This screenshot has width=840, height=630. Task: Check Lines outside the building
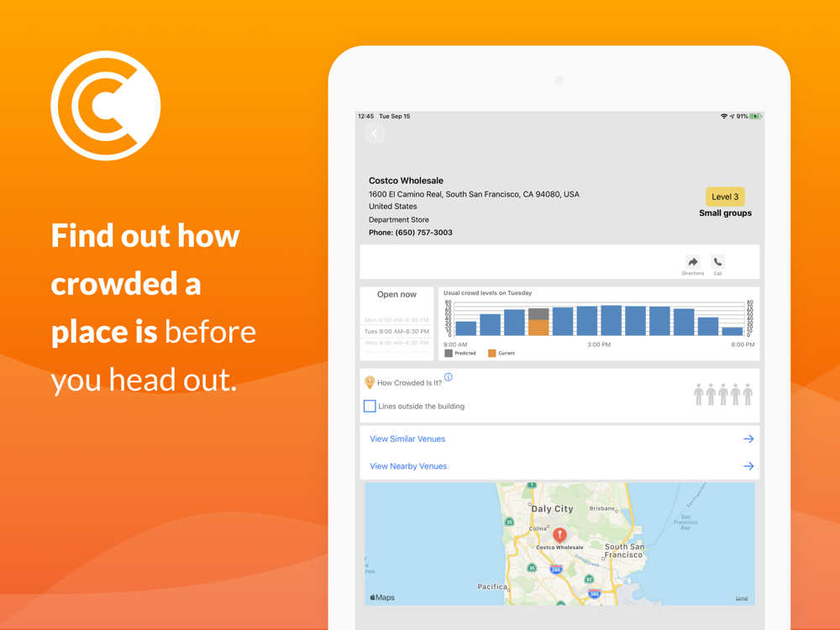pos(370,406)
